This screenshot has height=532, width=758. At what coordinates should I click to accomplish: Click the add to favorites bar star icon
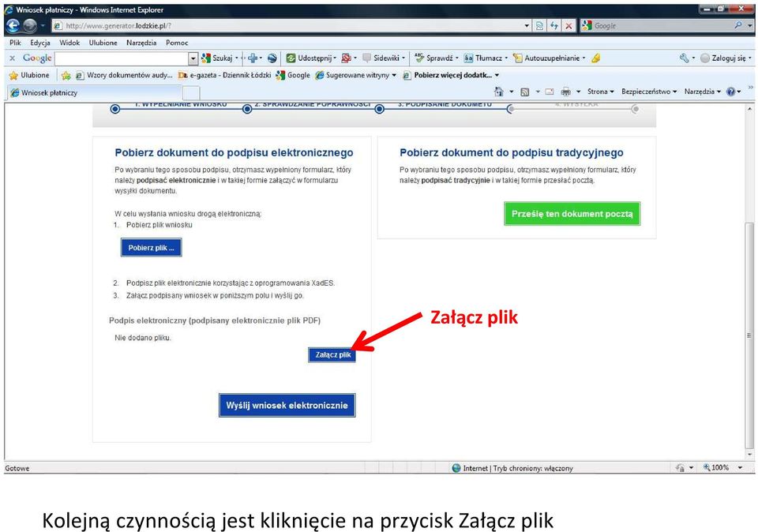(x=66, y=75)
